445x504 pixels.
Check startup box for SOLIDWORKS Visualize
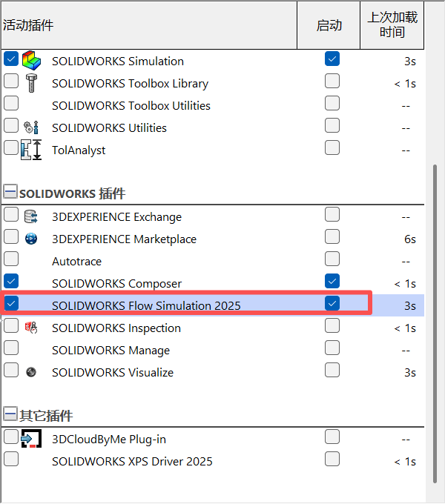[x=332, y=370]
